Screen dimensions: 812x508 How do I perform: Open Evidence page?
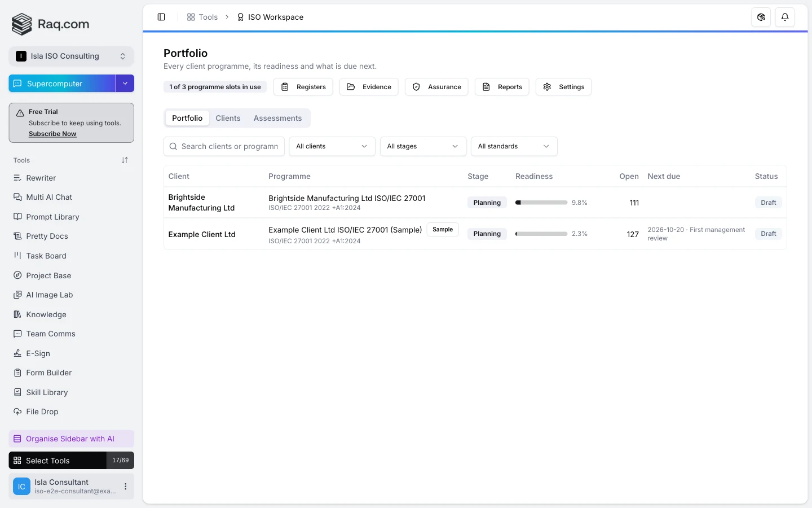(x=369, y=87)
